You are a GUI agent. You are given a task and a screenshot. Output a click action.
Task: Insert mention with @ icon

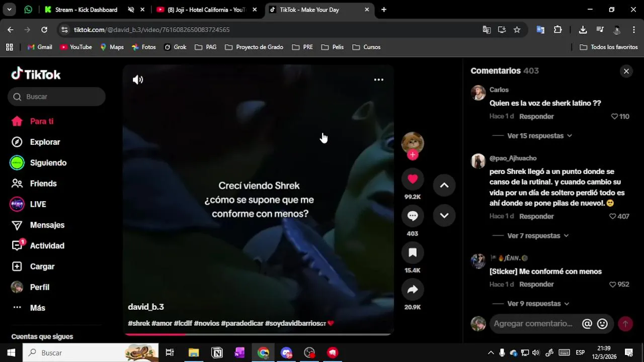coord(587,324)
